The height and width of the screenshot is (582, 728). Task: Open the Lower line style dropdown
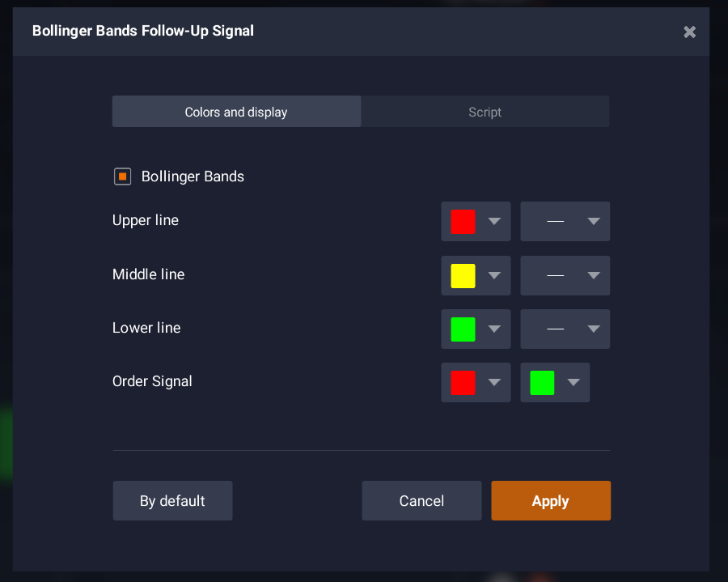(x=565, y=329)
